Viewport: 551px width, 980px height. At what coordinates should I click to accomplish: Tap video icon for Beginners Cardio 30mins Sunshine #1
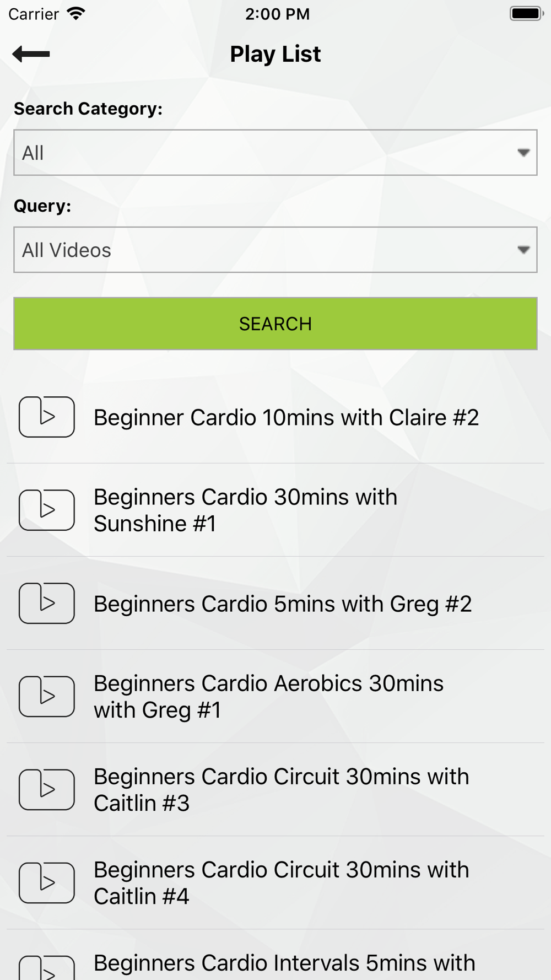point(47,510)
